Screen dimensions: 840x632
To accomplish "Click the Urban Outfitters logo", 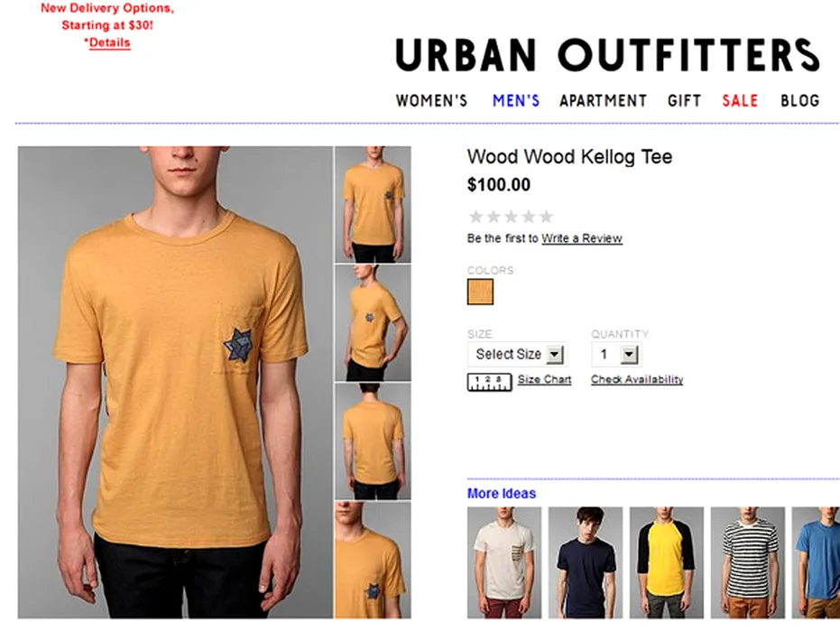I will 607,55.
